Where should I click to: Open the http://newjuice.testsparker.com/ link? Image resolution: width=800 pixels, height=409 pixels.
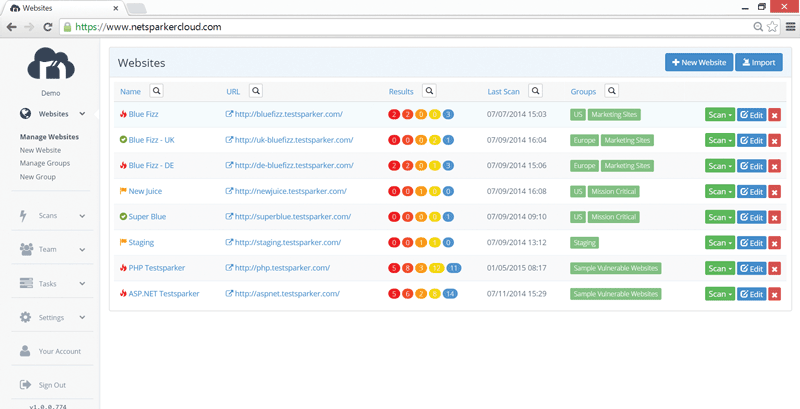[291, 191]
